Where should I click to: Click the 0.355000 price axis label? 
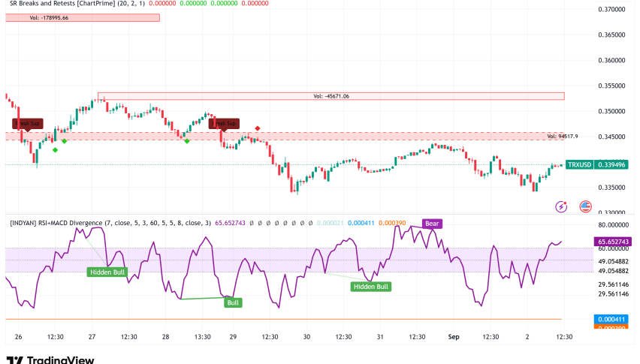tap(611, 86)
